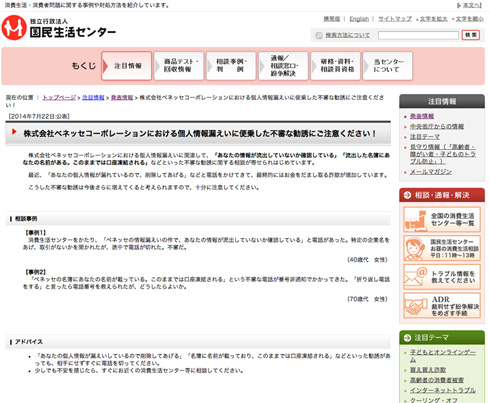Click the red triangle beside the article headline
This screenshot has width=490, height=403.
pos(14,132)
